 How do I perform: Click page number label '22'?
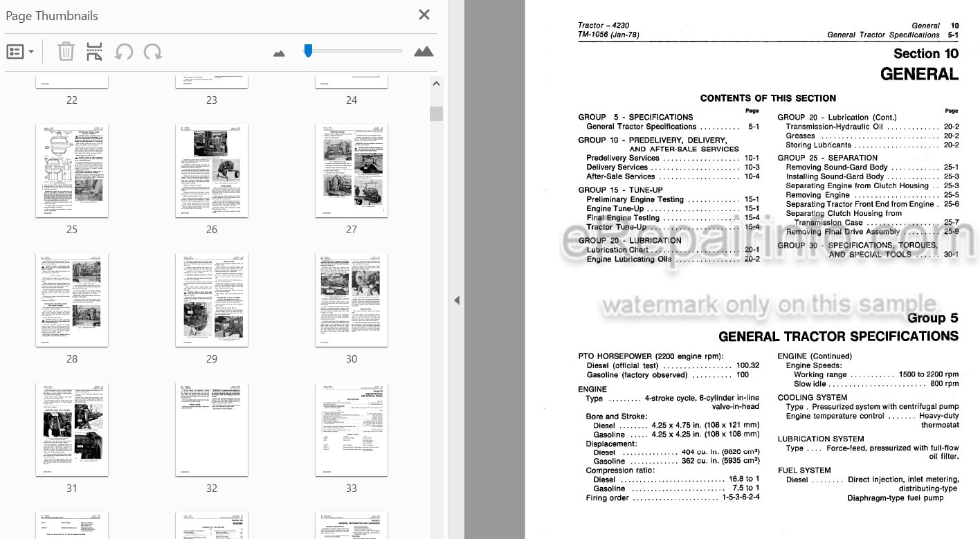pyautogui.click(x=72, y=100)
